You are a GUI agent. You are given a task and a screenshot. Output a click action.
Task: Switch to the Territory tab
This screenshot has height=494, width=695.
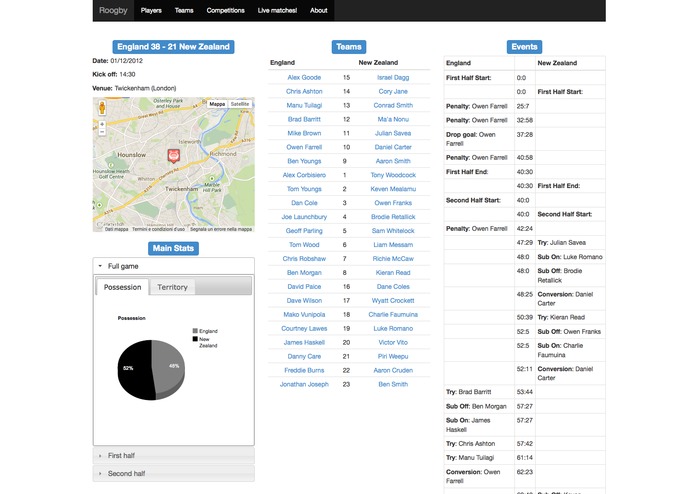tap(172, 287)
